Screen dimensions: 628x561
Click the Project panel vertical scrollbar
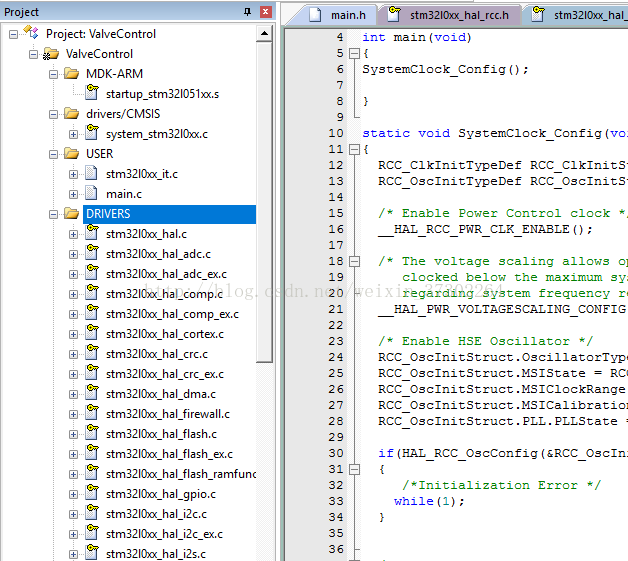pos(265,200)
